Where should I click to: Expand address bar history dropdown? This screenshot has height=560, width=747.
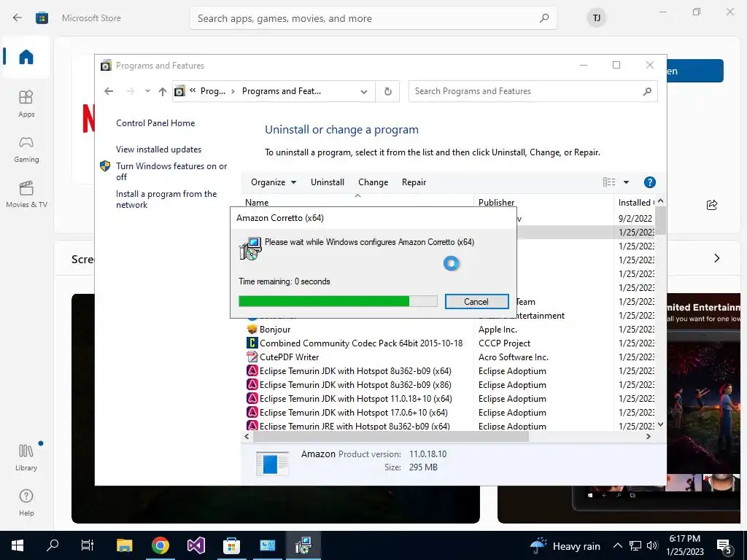coord(364,91)
